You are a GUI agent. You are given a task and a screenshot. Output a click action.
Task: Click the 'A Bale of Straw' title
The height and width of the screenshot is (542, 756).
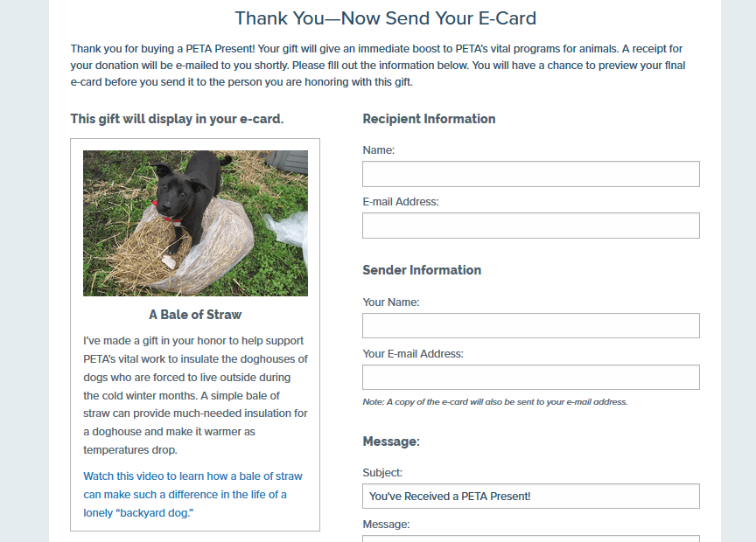click(x=195, y=315)
